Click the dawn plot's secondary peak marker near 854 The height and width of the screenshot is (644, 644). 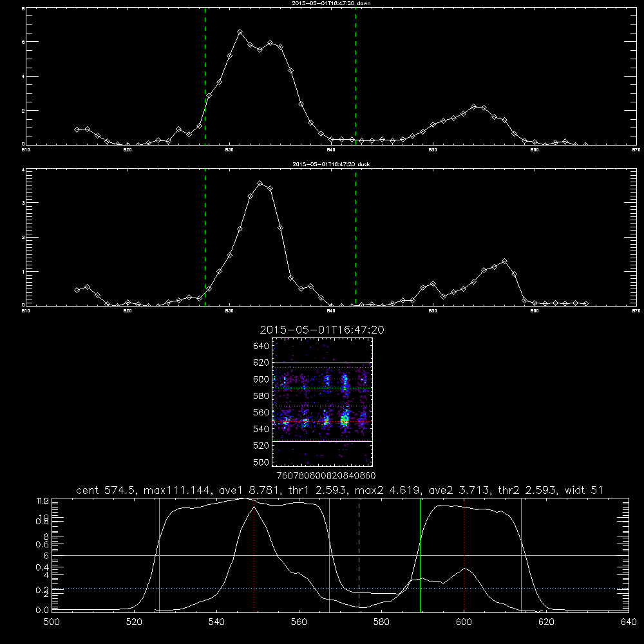[x=473, y=106]
